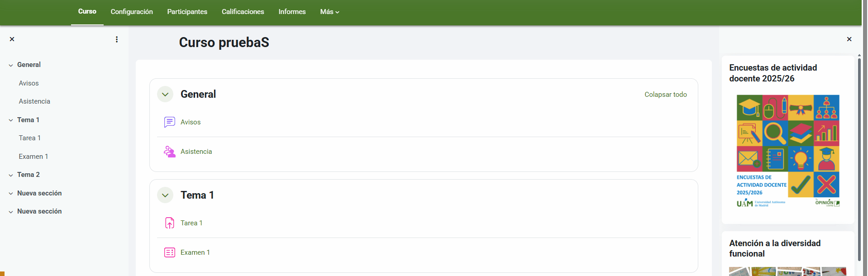Collapse General chevron in course index
Screen dimensions: 868x276
[x=11, y=65]
